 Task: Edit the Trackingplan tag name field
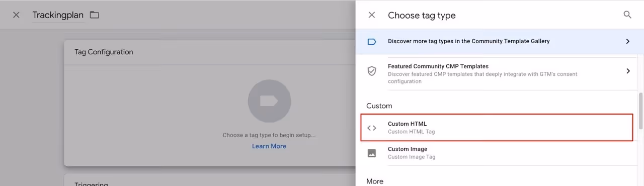coord(58,15)
